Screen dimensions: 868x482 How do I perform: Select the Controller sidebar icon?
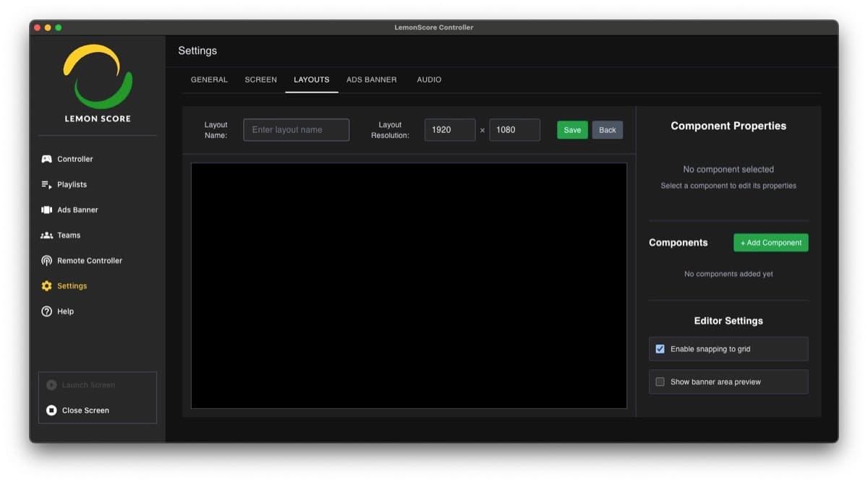[46, 159]
